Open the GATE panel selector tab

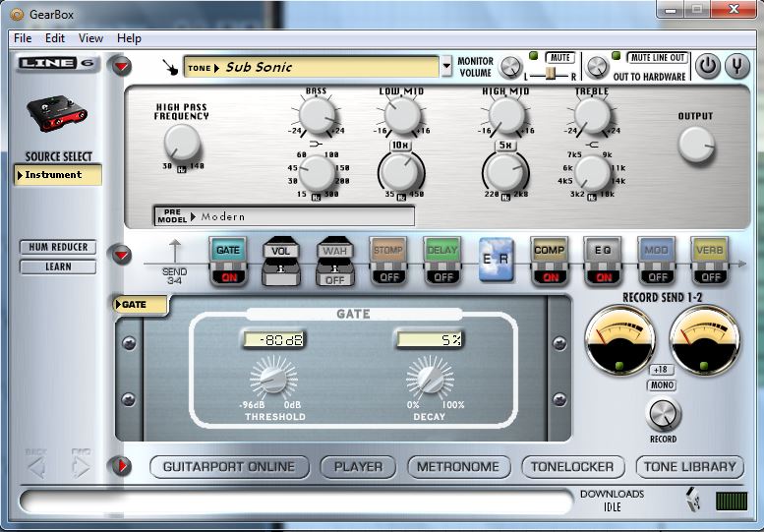click(x=141, y=305)
